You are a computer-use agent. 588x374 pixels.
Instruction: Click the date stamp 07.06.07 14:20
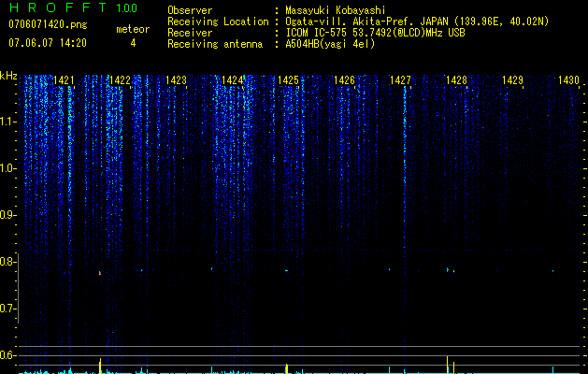coord(48,43)
